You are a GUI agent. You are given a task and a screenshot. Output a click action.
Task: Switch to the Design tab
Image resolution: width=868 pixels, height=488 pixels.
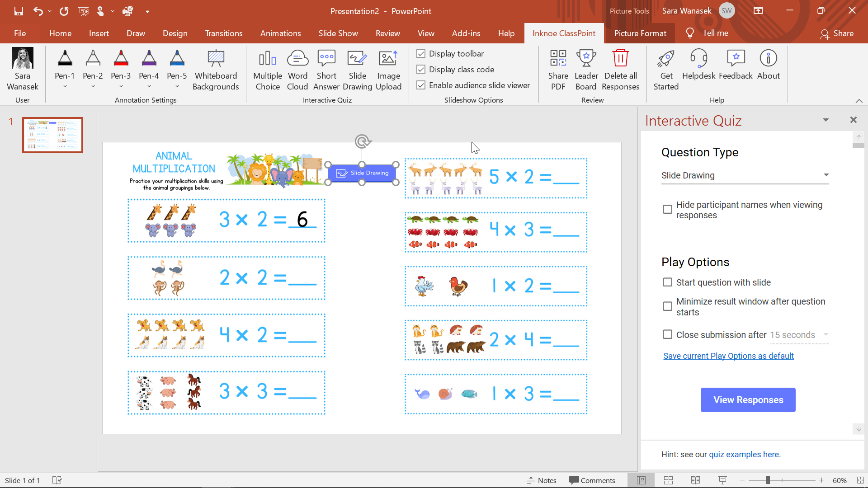[x=175, y=33]
